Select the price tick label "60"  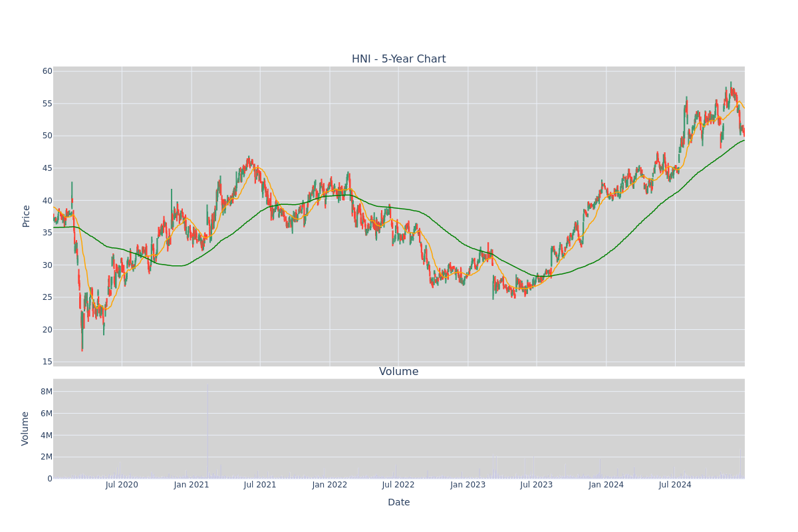[47, 71]
